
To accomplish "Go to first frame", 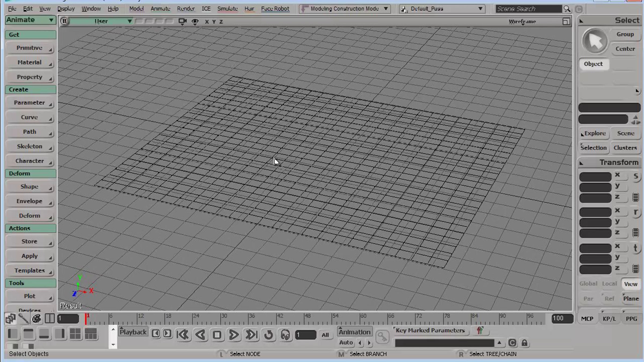I will (x=183, y=335).
